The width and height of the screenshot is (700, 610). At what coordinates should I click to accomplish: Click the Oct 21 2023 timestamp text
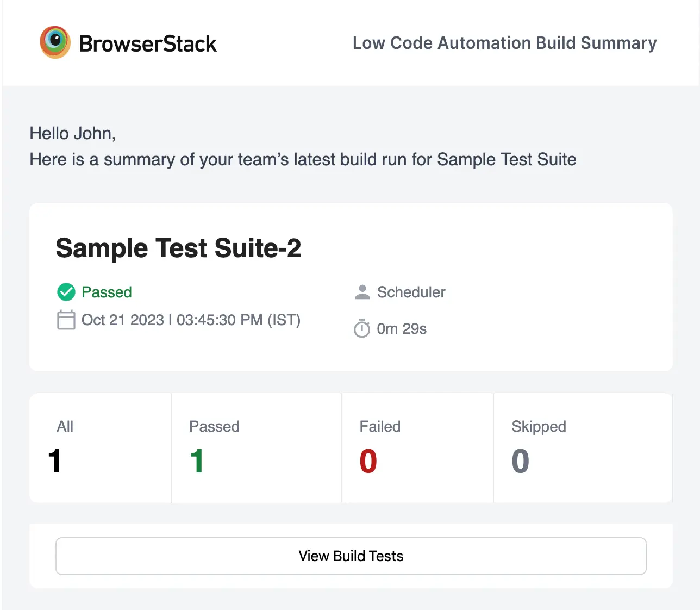click(x=191, y=320)
